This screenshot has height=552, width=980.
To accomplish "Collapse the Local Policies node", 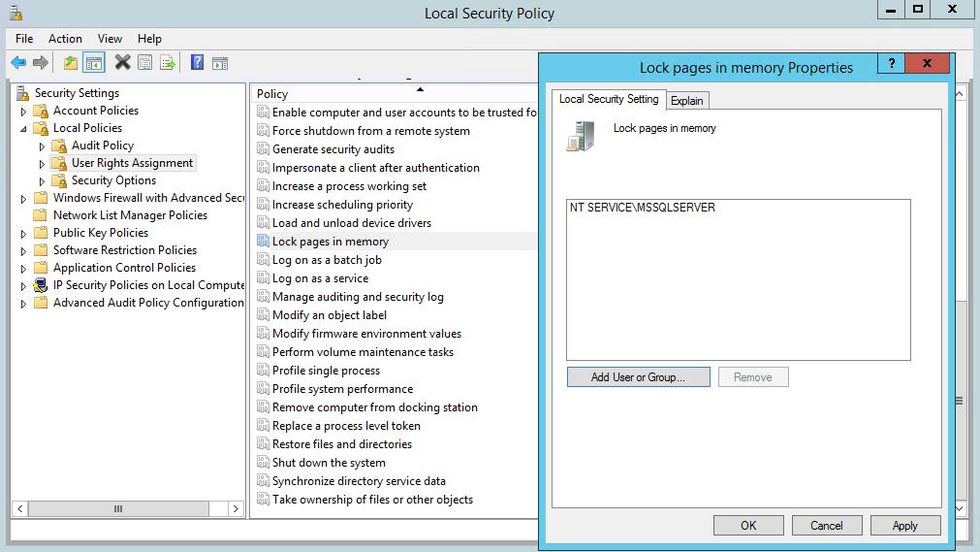I will tap(24, 129).
